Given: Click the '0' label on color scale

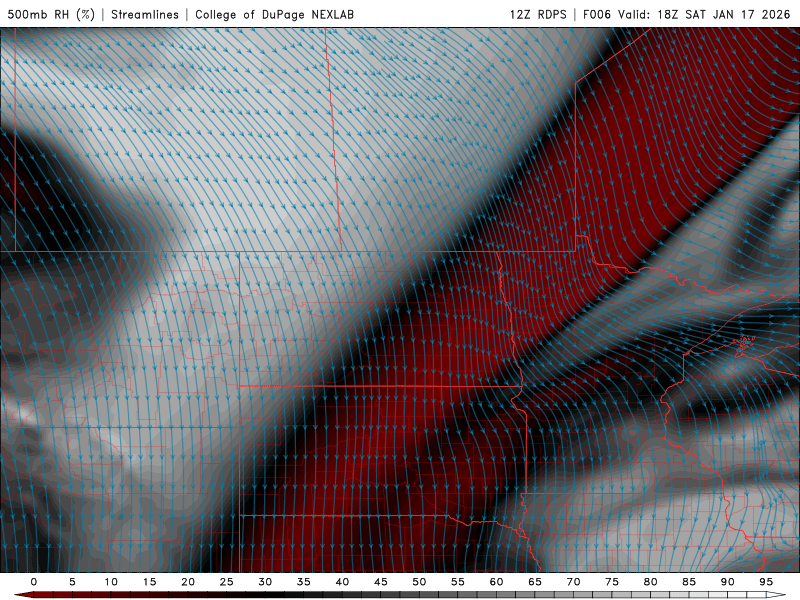Looking at the screenshot, I should [x=34, y=582].
